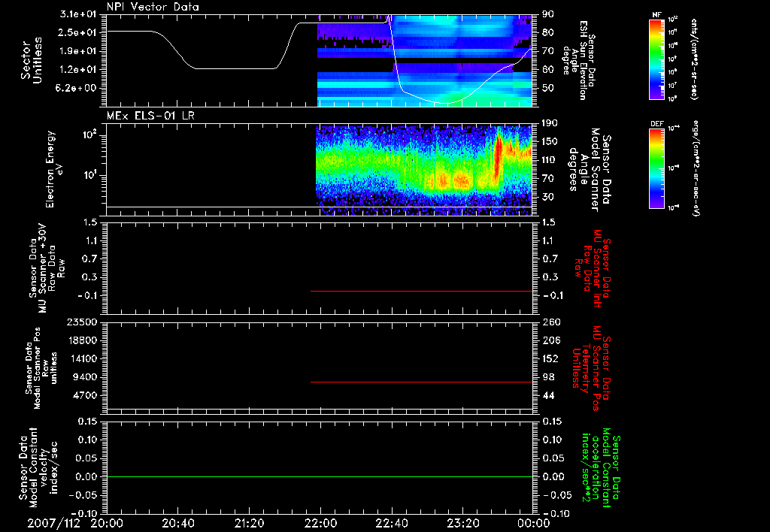
Task: Click the '4700' Scanner Pos Raw tick
Action: coord(85,395)
